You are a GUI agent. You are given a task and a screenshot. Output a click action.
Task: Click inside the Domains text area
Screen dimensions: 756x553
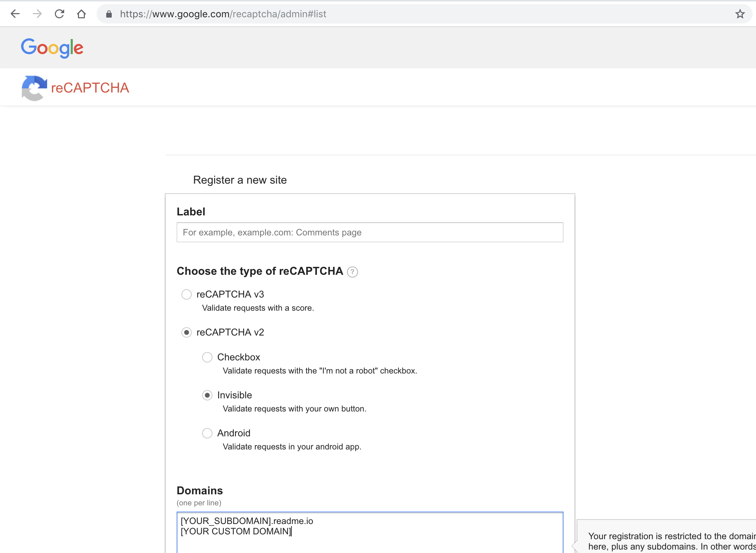[370, 533]
